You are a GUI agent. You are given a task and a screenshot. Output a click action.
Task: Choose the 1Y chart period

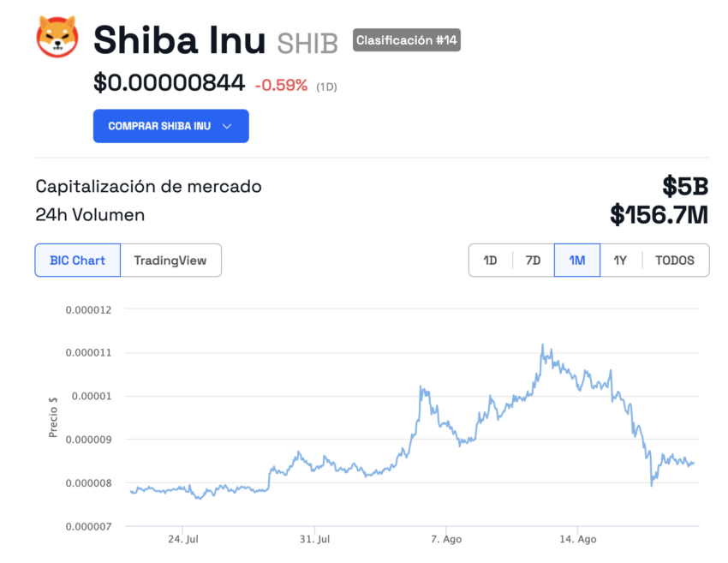pyautogui.click(x=620, y=261)
